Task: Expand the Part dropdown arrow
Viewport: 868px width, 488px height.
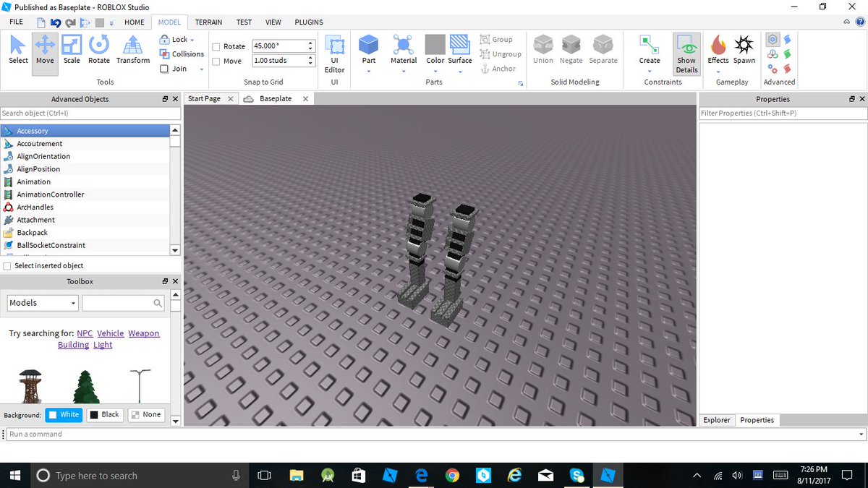Action: 369,71
